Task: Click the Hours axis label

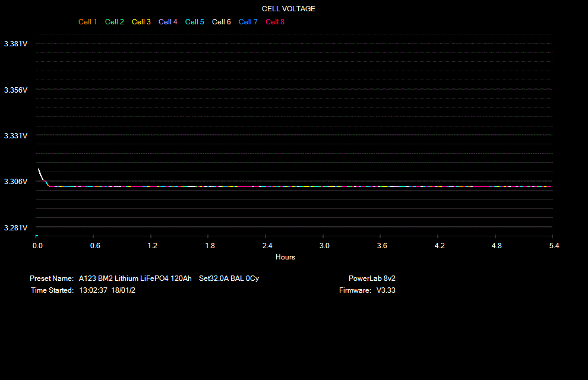Action: pyautogui.click(x=285, y=256)
